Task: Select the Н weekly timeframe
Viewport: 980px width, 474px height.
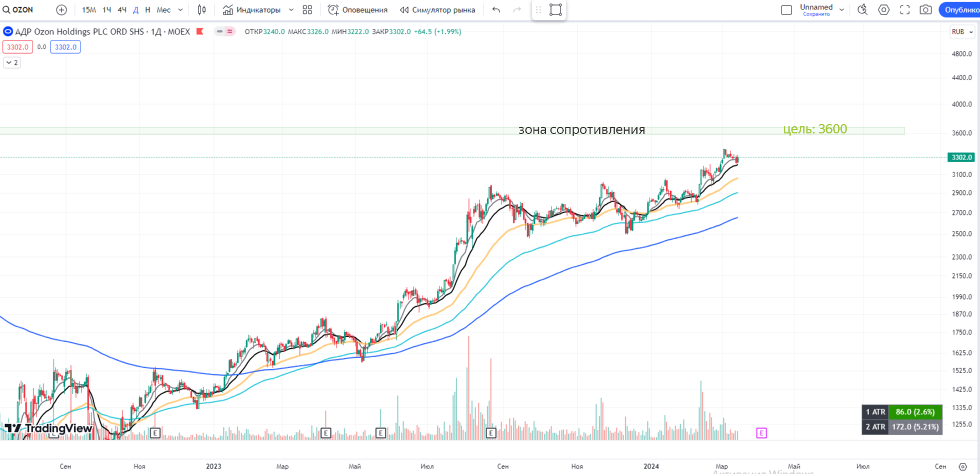Action: tap(147, 10)
